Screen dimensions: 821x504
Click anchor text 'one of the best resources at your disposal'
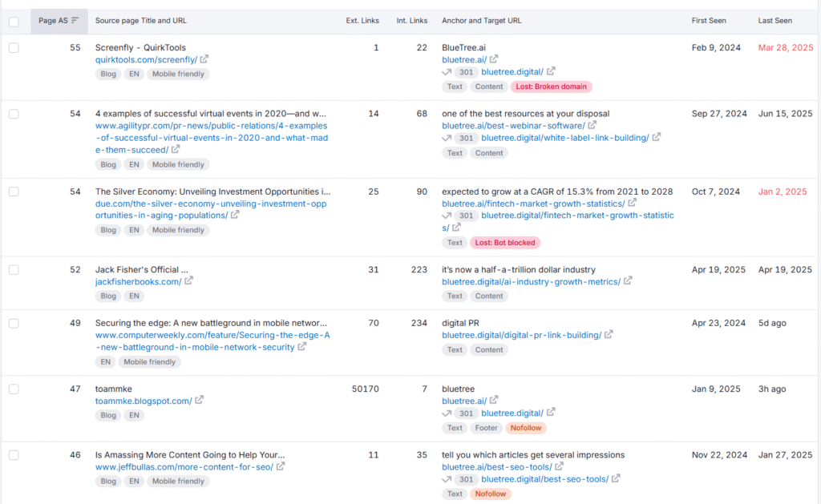point(526,114)
